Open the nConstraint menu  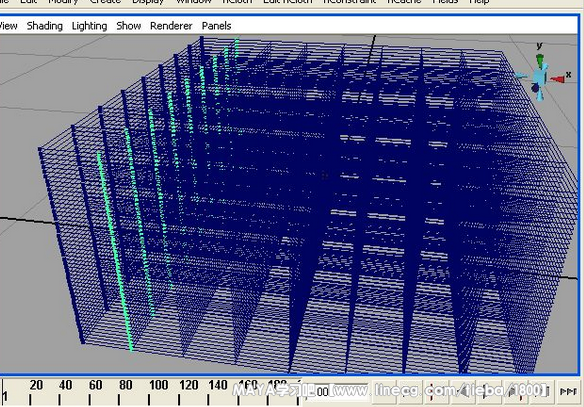tap(350, 2)
